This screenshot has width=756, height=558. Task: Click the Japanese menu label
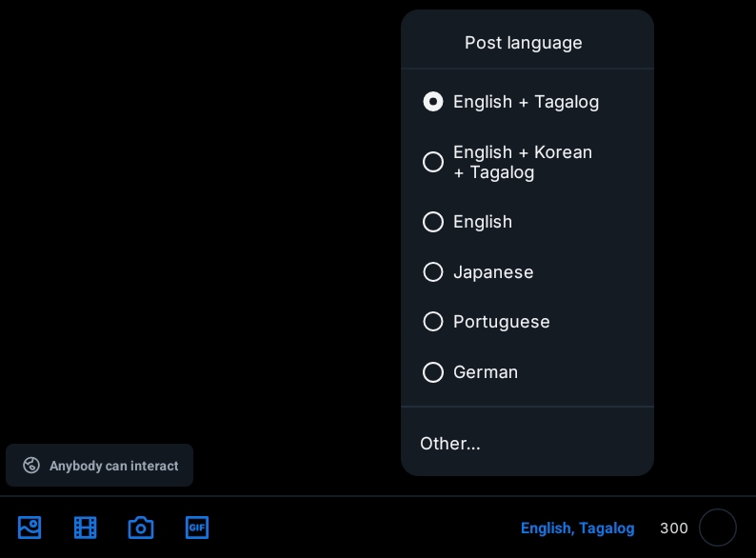point(493,272)
